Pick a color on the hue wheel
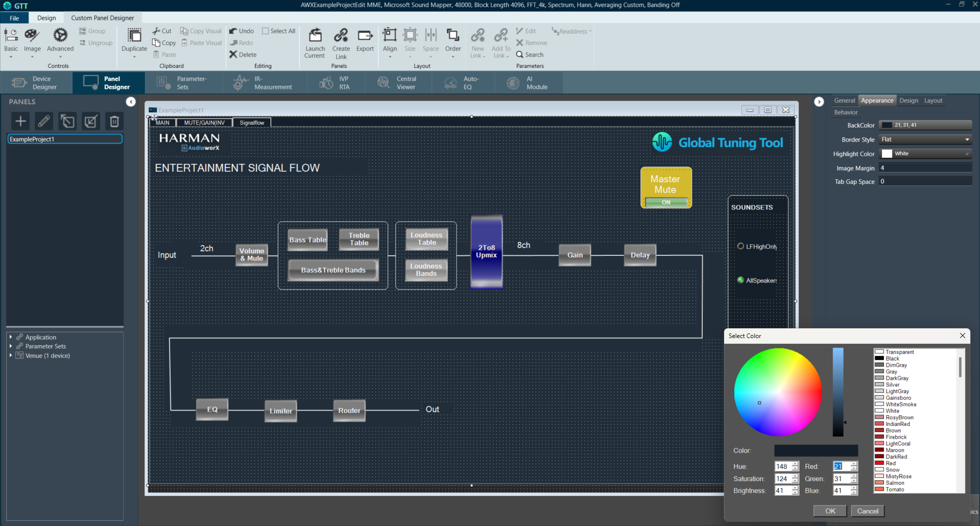Viewport: 980px width, 526px height. [778, 392]
